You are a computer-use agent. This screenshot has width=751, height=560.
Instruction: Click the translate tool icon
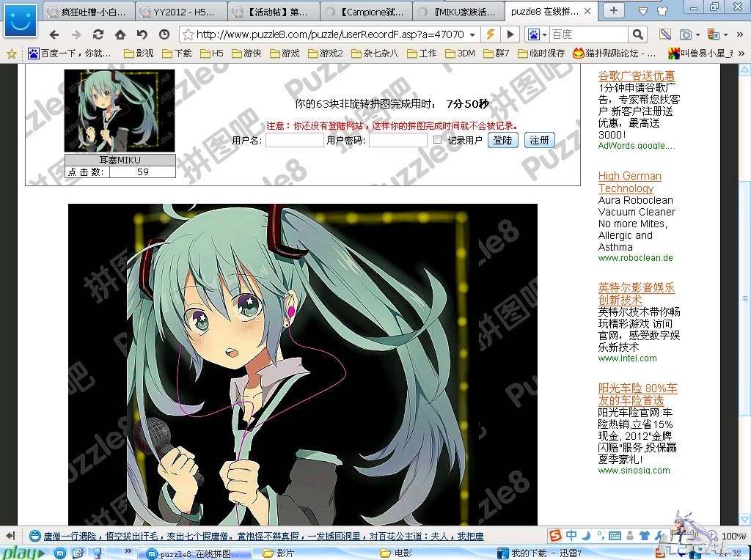(713, 34)
